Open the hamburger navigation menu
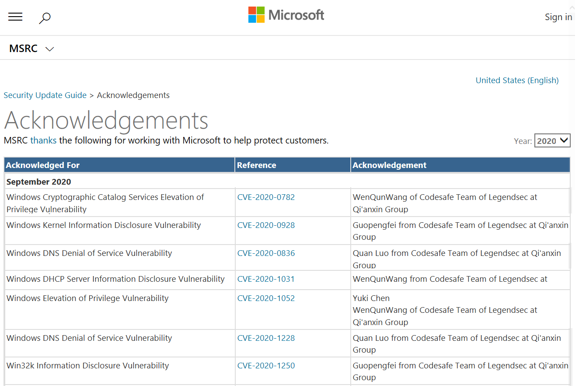 tap(15, 17)
